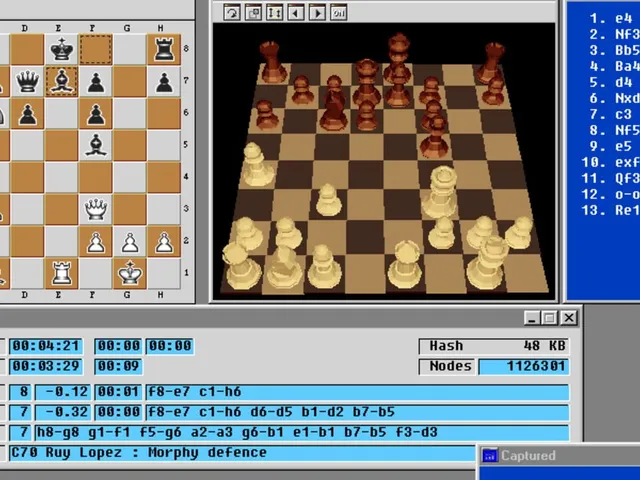Select the white rook on e1 in 2D board
Image resolution: width=640 pixels, height=480 pixels.
point(61,273)
